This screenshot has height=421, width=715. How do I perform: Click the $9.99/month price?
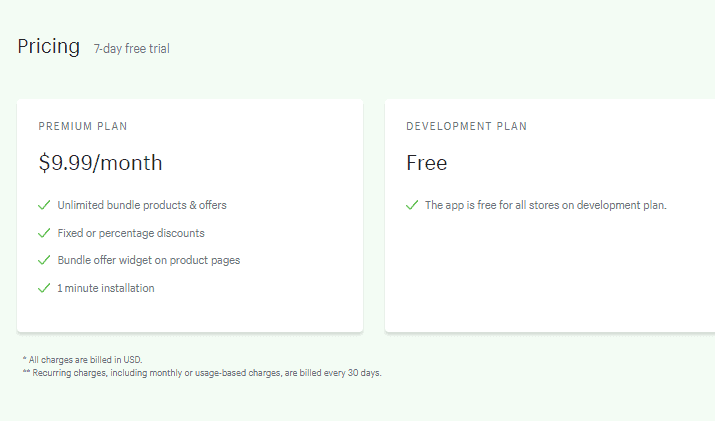pos(100,163)
